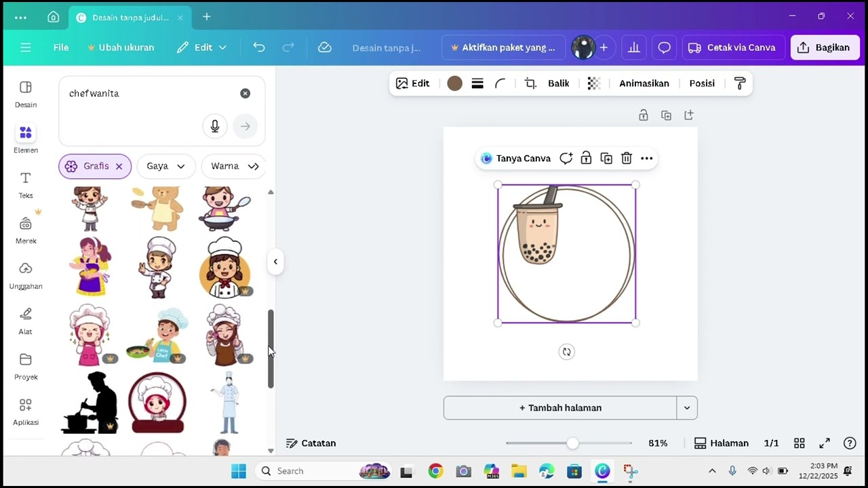This screenshot has height=488, width=868.
Task: Open the Desain panel in sidebar
Action: (x=26, y=94)
